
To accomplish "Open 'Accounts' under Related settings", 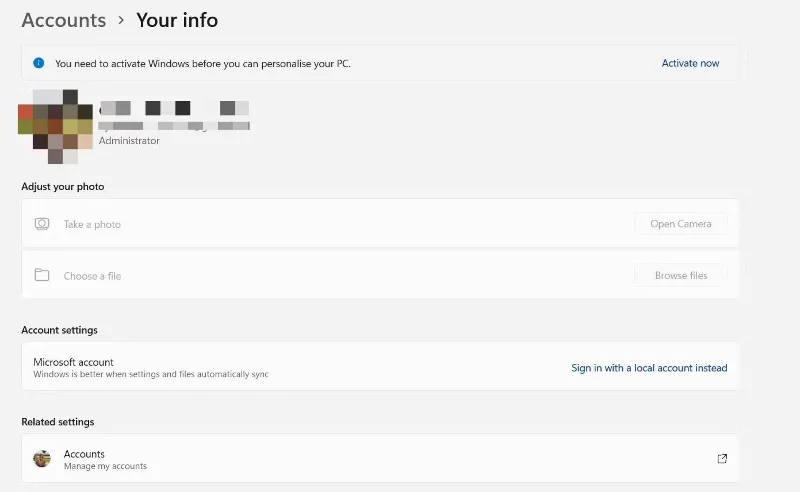I will coord(380,458).
